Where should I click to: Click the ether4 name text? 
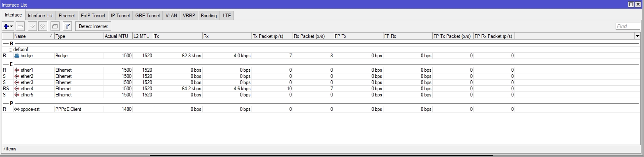(27, 89)
